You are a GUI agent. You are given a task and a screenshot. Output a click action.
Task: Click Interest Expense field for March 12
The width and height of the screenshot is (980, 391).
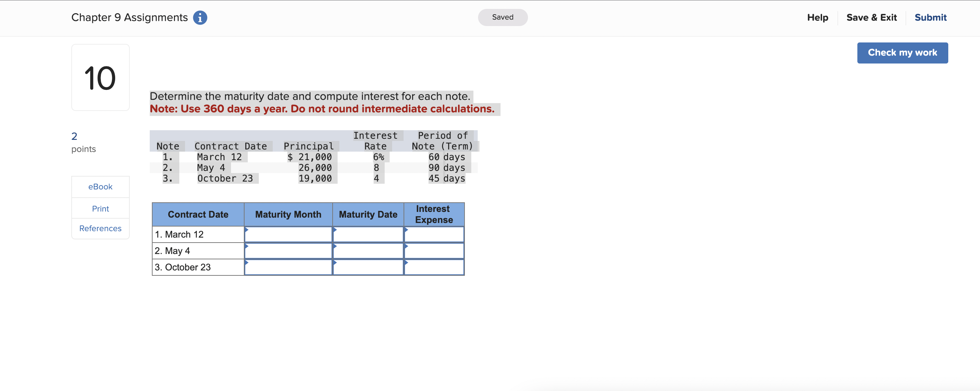(x=434, y=234)
